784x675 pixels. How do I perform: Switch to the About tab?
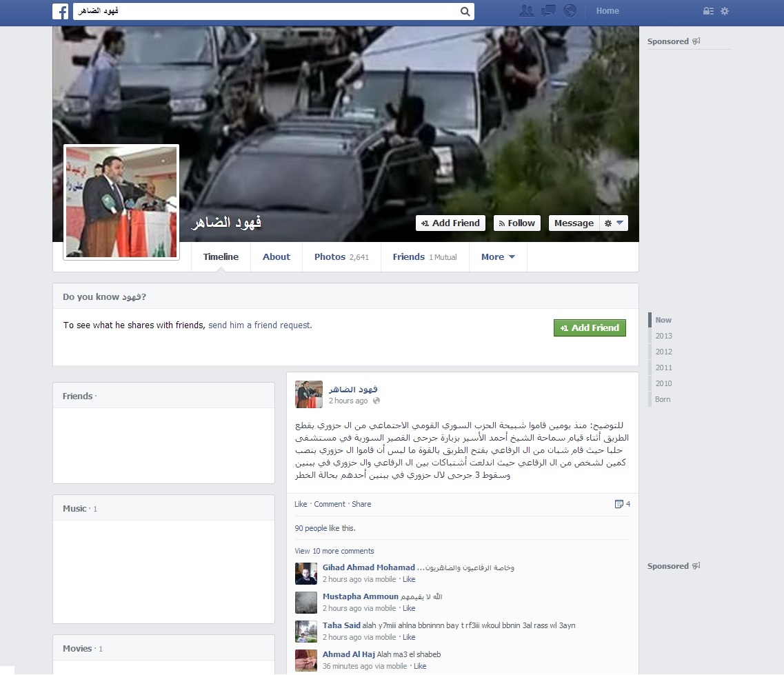(x=276, y=257)
